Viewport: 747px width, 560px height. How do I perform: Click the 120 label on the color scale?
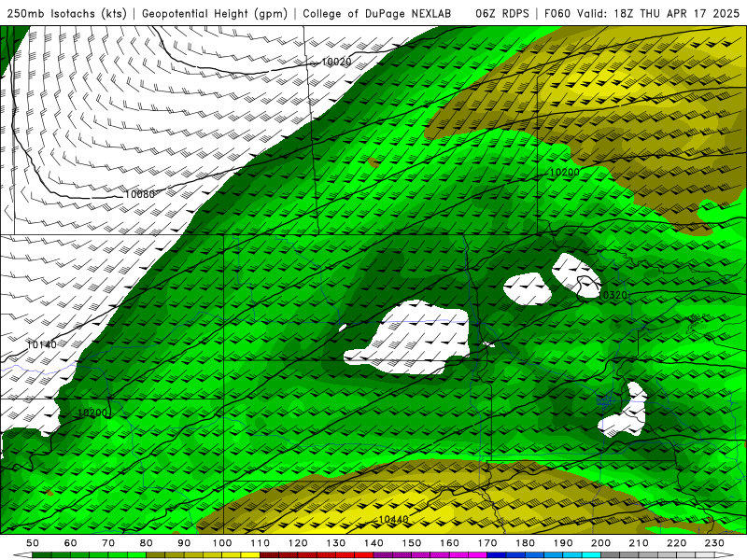(298, 543)
